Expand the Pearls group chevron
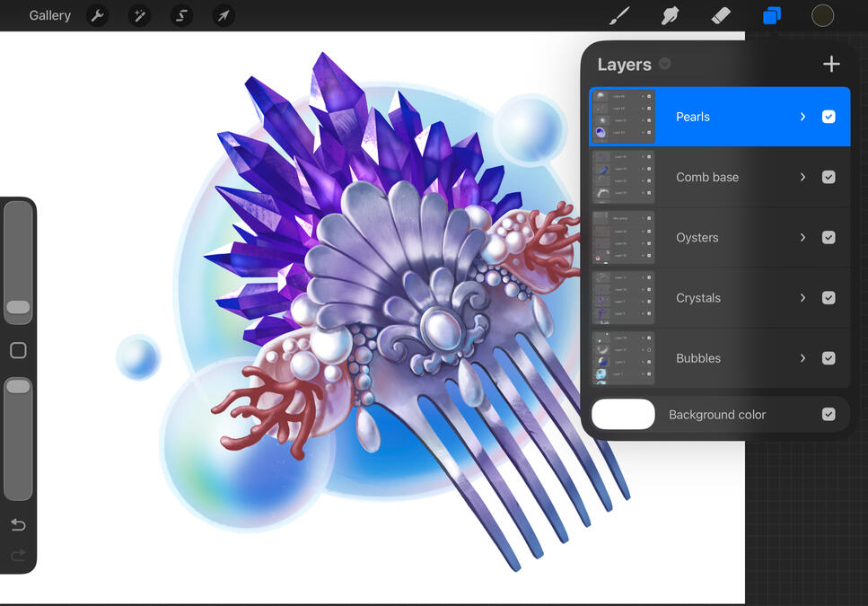868x606 pixels. [x=802, y=117]
